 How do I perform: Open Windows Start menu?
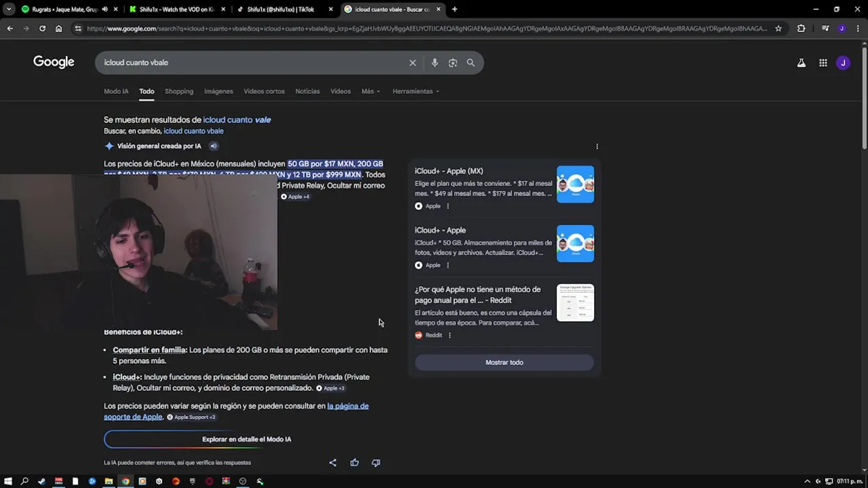coord(7,481)
